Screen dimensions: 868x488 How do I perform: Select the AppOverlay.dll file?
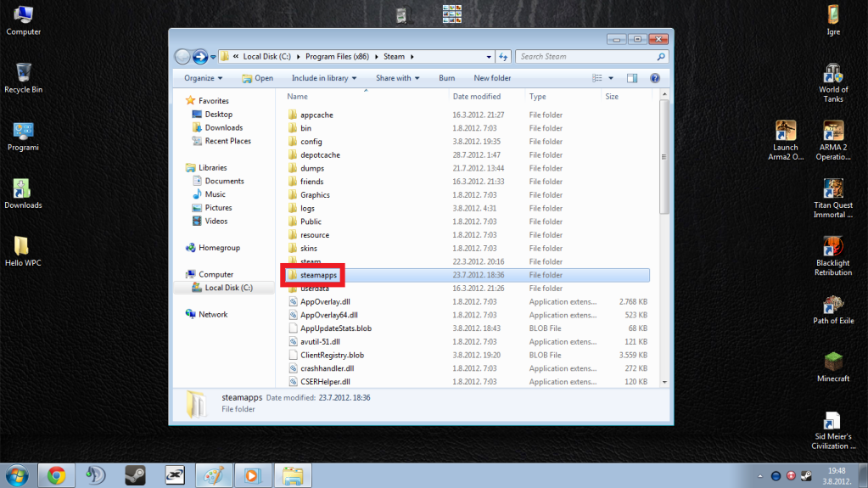pyautogui.click(x=325, y=301)
